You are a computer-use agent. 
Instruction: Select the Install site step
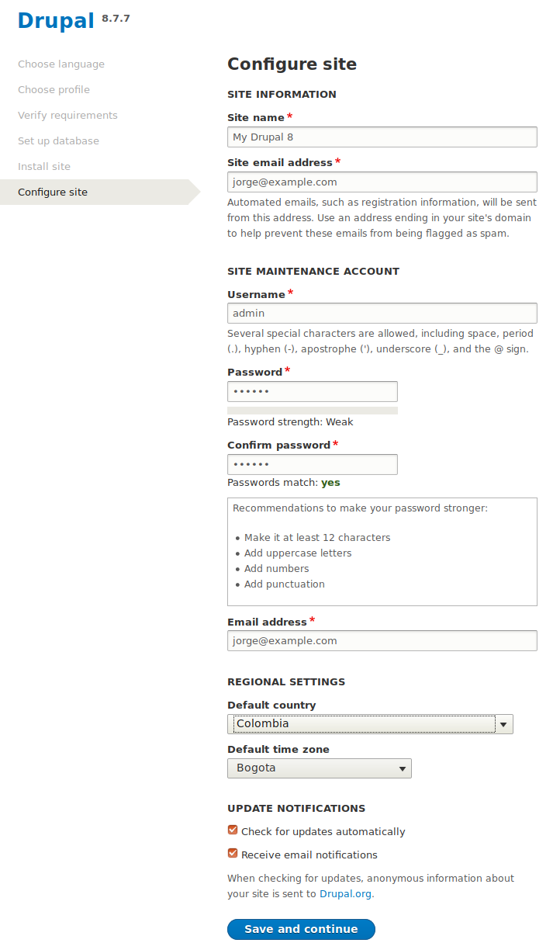[x=44, y=166]
